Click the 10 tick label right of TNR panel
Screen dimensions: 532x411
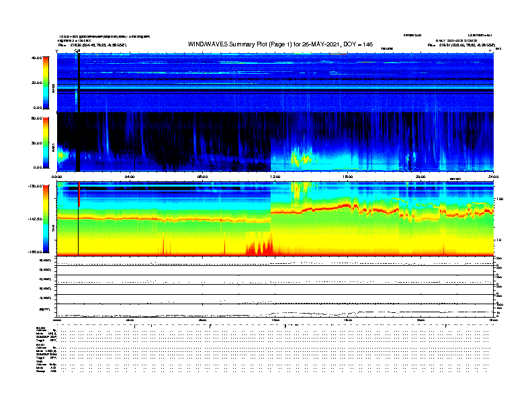pos(498,240)
